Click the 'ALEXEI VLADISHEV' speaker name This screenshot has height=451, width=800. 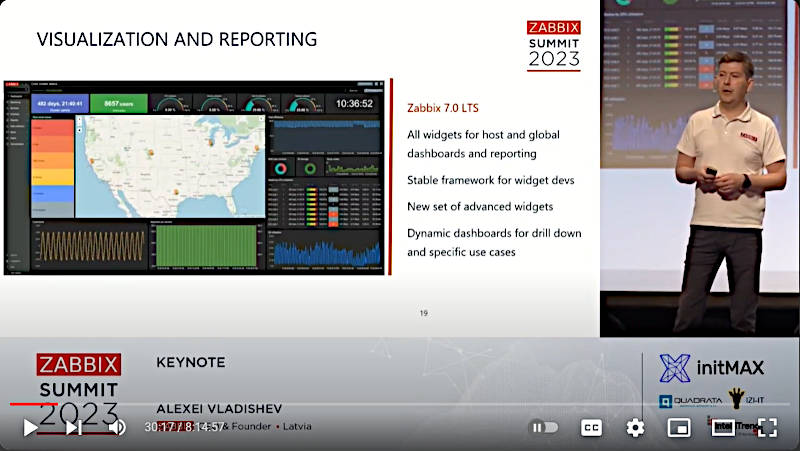[x=219, y=409]
